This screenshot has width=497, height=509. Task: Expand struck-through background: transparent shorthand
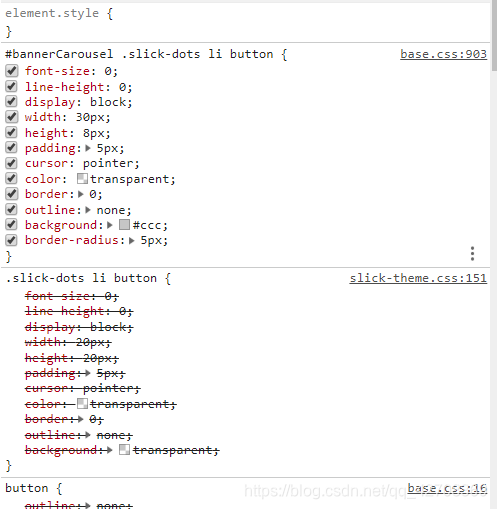click(110, 450)
